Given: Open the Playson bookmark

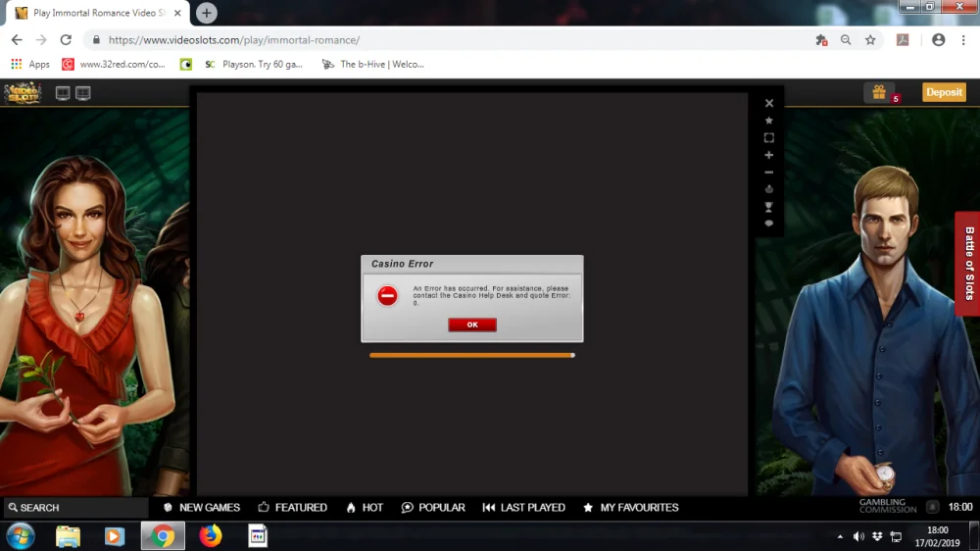Looking at the screenshot, I should point(254,64).
